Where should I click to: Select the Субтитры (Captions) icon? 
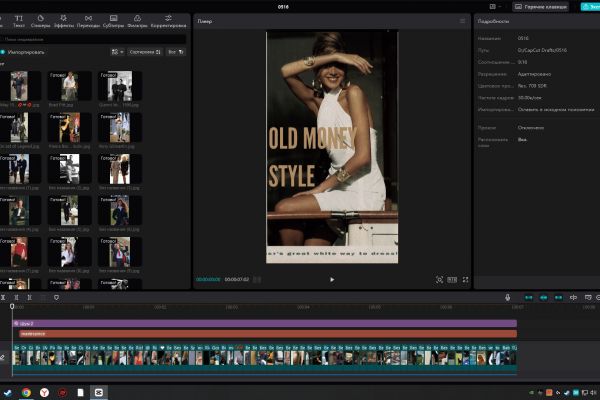pos(113,21)
